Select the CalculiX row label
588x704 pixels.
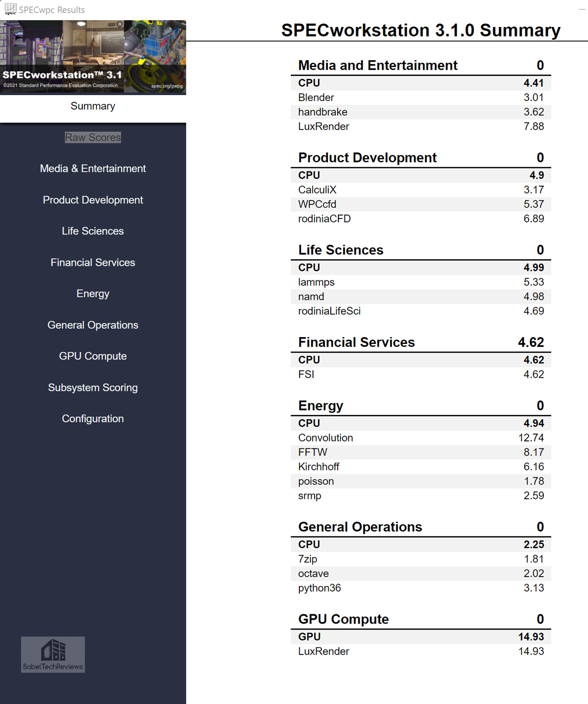318,190
